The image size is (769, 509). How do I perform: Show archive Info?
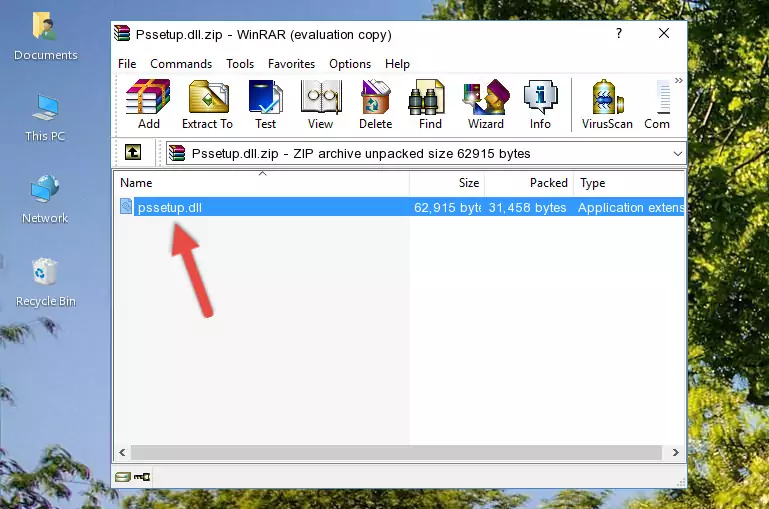[540, 104]
